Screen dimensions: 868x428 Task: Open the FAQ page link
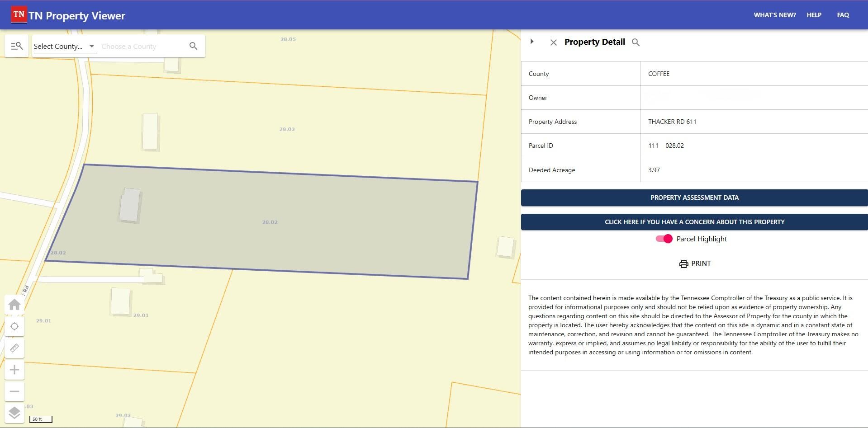[x=843, y=15]
